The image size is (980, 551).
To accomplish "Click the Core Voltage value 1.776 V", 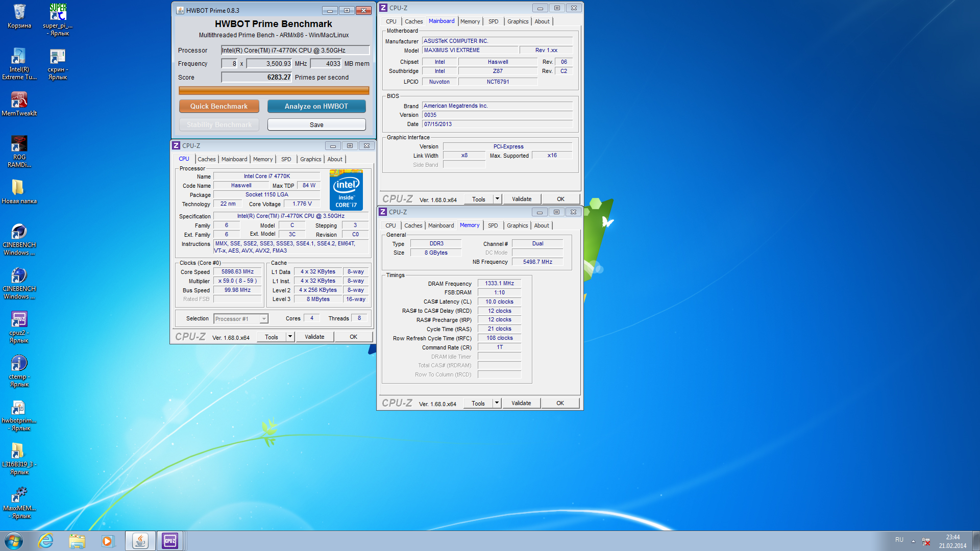I will pyautogui.click(x=302, y=204).
